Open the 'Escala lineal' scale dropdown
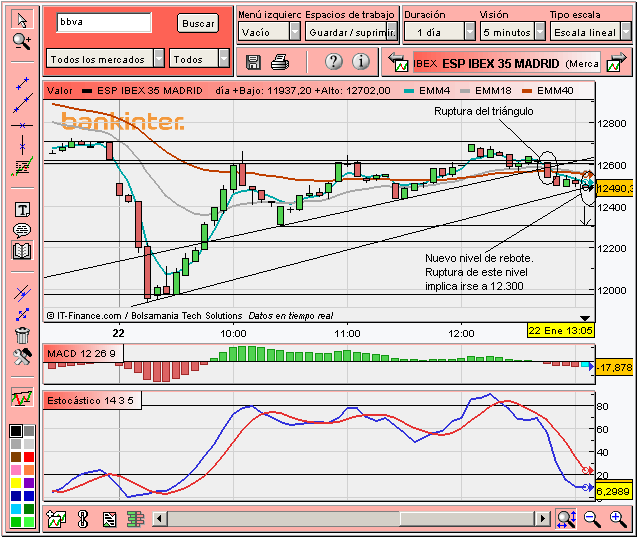 tap(591, 32)
